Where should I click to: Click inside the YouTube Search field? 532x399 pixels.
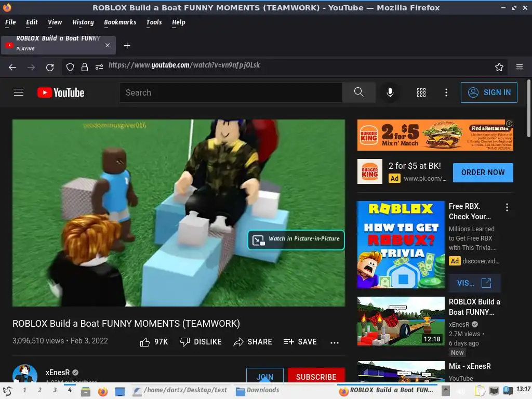click(231, 92)
